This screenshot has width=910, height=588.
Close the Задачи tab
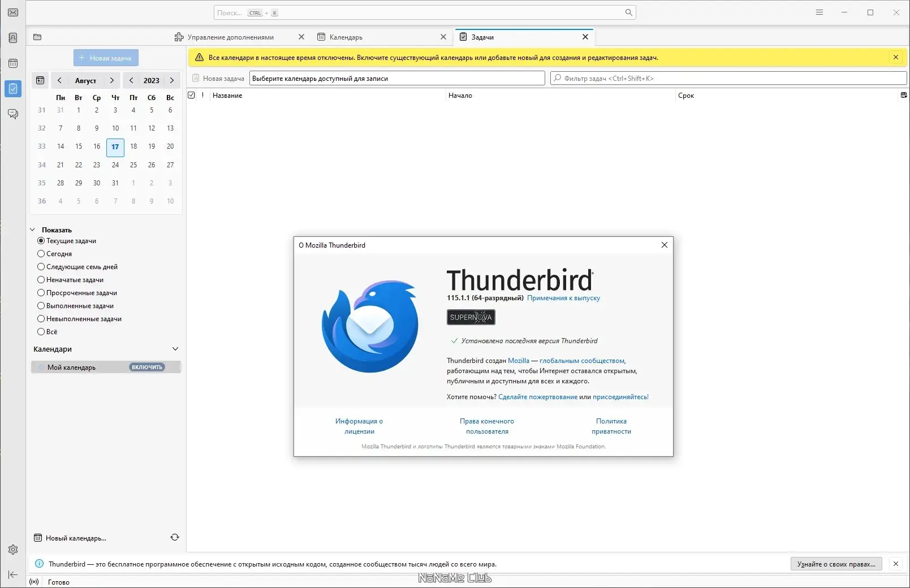pyautogui.click(x=585, y=37)
